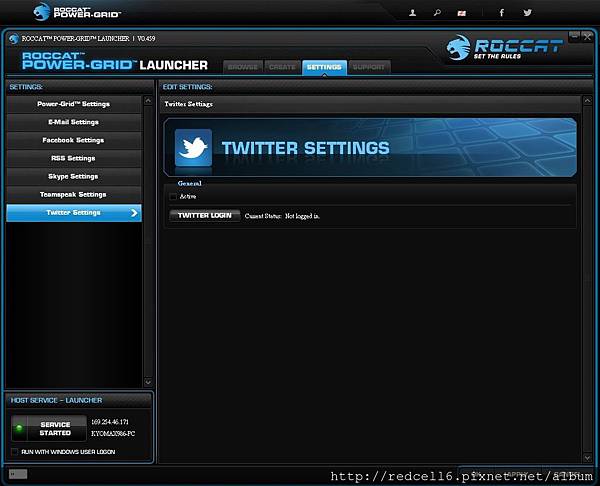Click settings list scroll up arrow
The width and height of the screenshot is (600, 486).
point(148,101)
